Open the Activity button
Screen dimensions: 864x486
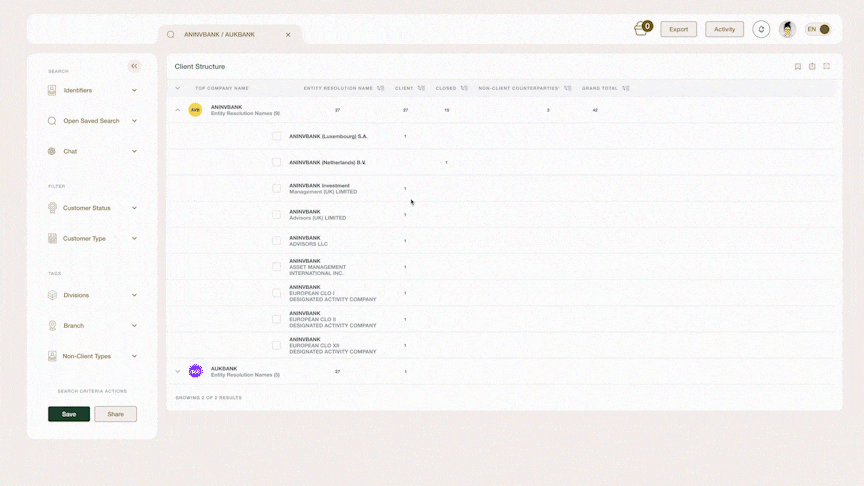(724, 29)
